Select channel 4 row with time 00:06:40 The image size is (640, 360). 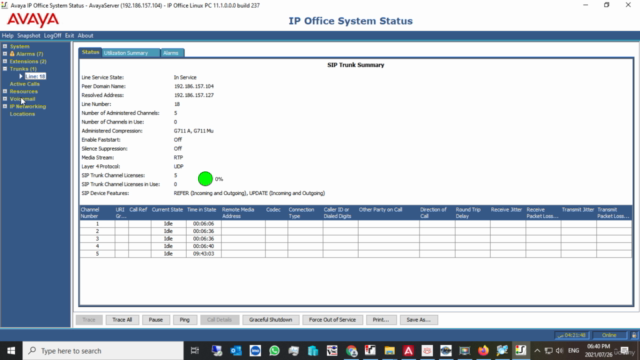356,246
